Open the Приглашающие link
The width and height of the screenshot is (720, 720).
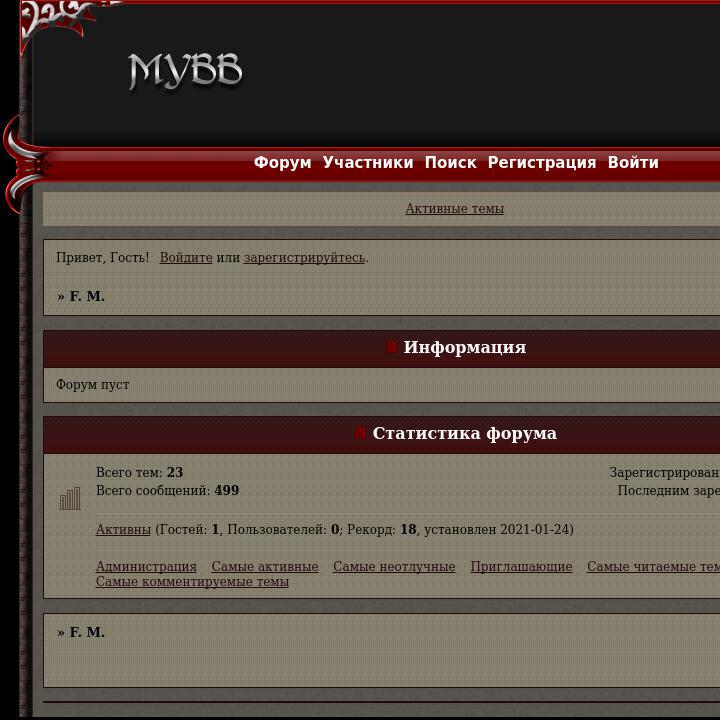click(x=521, y=567)
